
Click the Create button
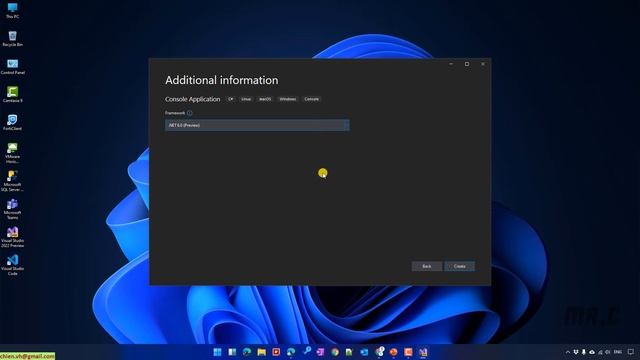460,266
